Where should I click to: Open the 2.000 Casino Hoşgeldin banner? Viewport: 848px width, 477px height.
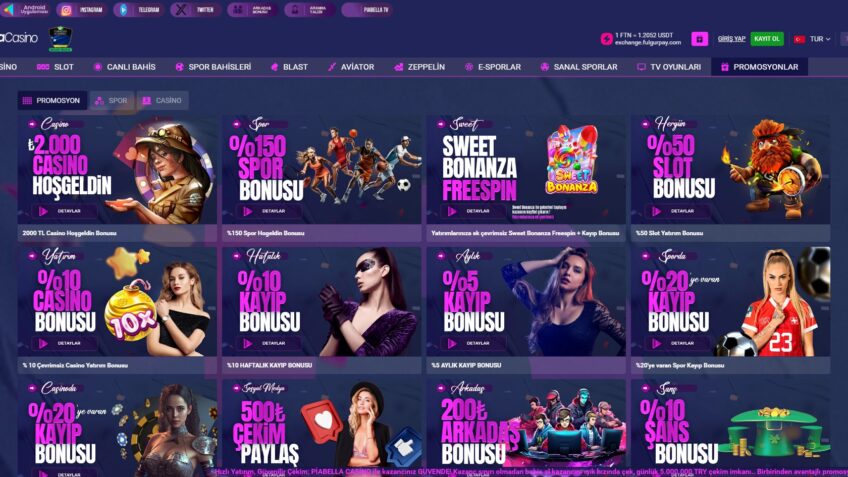pos(117,170)
